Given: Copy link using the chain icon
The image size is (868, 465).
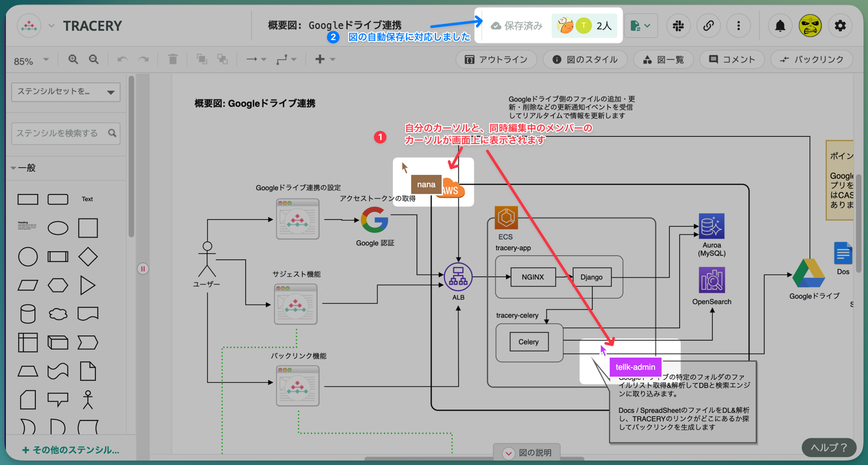Looking at the screenshot, I should [x=708, y=26].
